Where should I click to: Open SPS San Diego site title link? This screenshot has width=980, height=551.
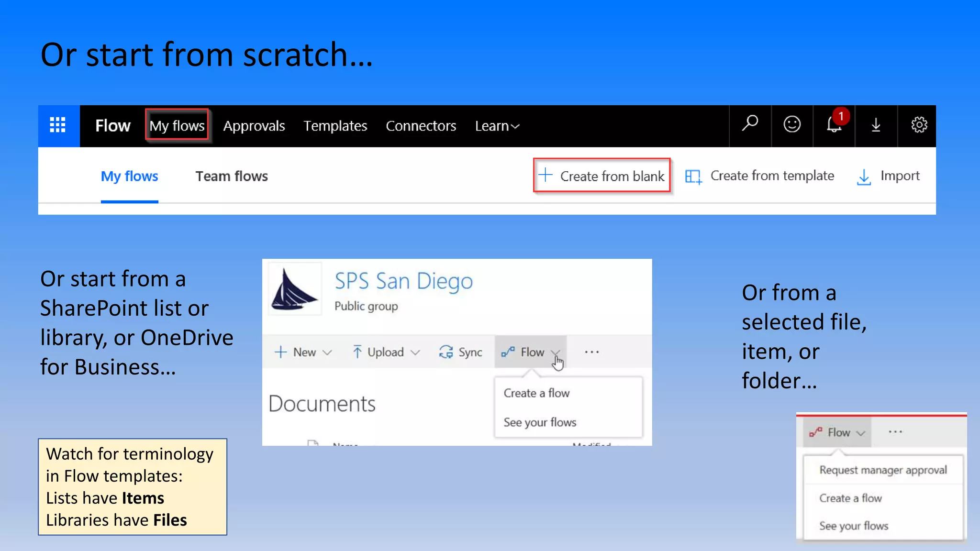[x=403, y=281]
